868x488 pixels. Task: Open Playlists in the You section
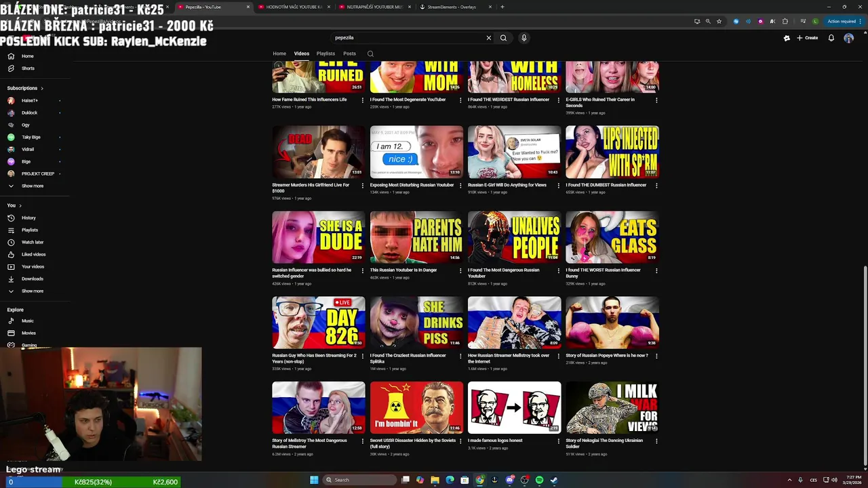(x=30, y=230)
